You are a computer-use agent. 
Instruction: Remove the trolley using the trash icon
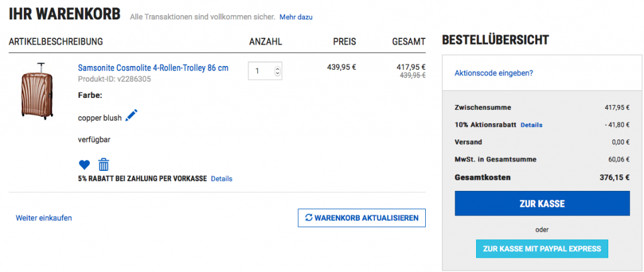[104, 165]
